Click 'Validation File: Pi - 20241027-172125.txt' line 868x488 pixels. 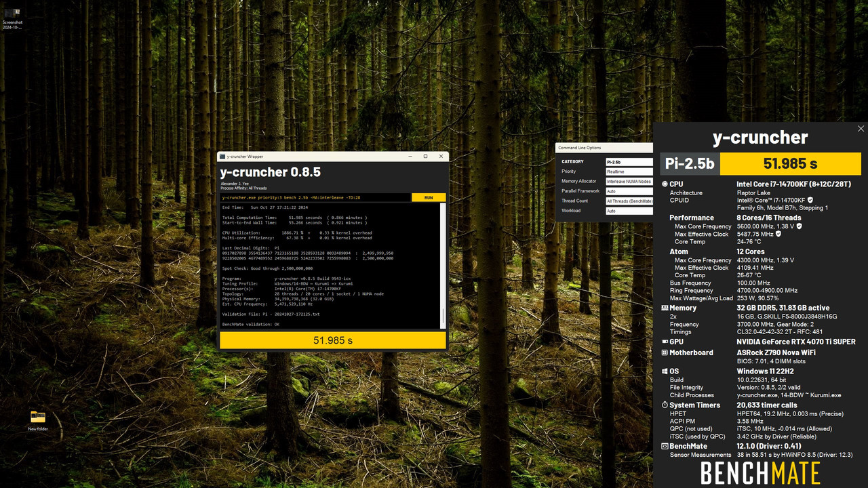coord(271,314)
